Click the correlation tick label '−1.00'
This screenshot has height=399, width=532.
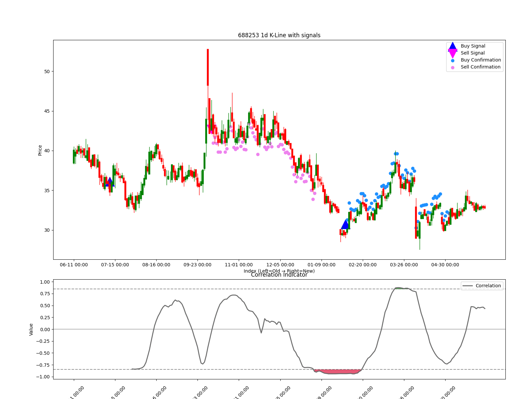tap(43, 377)
